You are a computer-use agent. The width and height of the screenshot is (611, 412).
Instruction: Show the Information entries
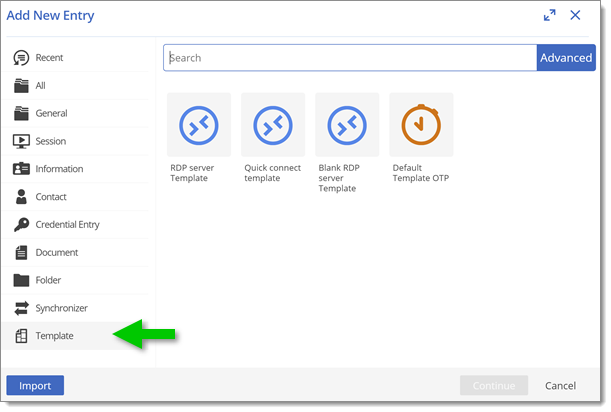coord(77,169)
